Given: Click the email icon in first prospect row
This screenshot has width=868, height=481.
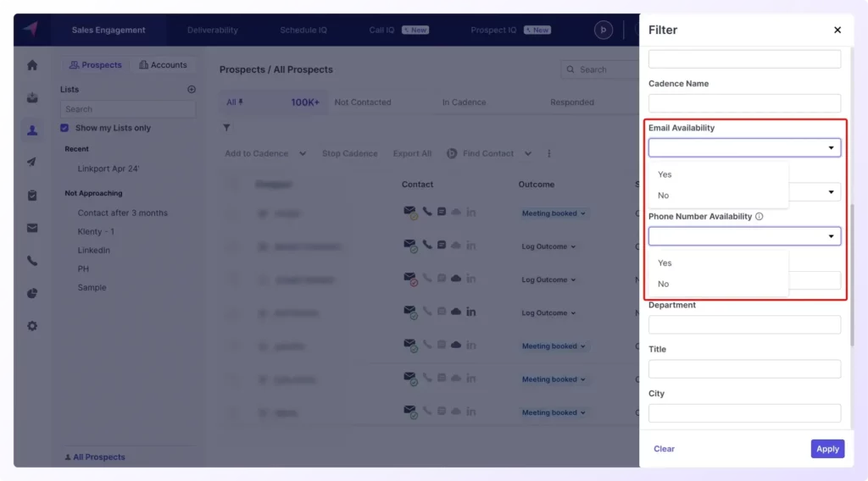Looking at the screenshot, I should click(x=409, y=213).
